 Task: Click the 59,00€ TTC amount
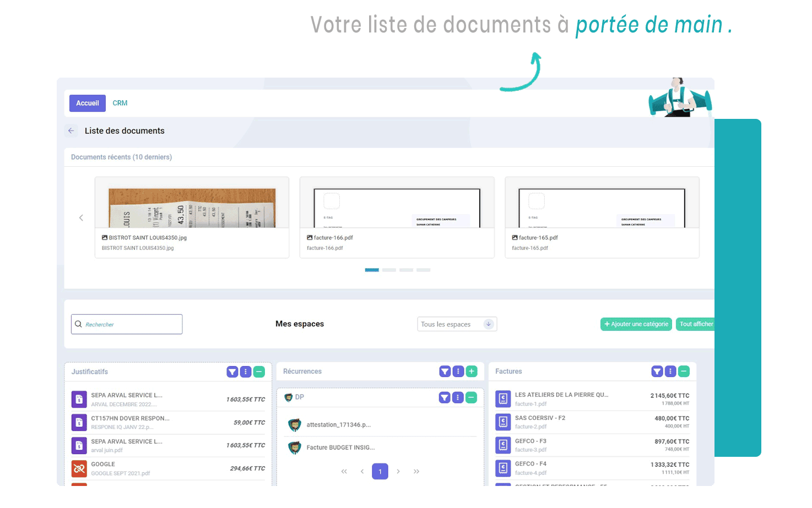(249, 423)
